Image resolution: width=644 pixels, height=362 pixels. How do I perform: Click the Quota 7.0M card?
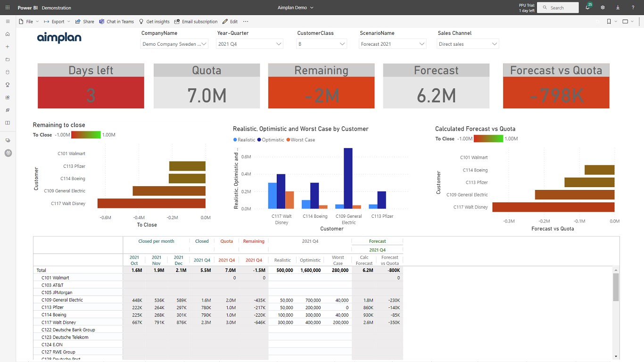coord(206,86)
